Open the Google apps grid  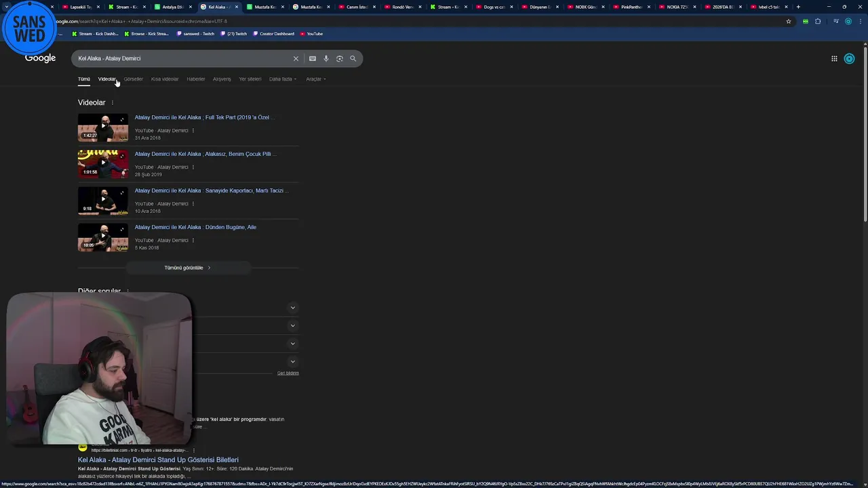[834, 58]
